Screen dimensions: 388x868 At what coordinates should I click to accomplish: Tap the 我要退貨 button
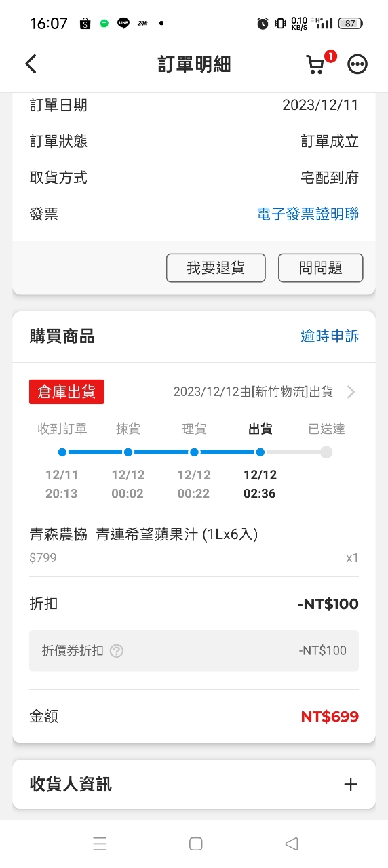click(x=216, y=268)
